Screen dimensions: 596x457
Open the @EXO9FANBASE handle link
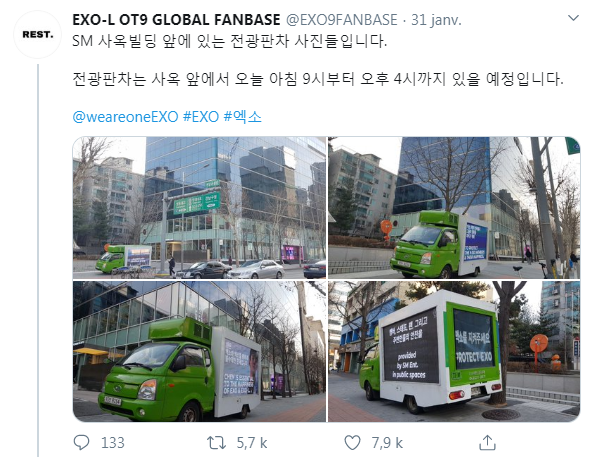[x=341, y=20]
